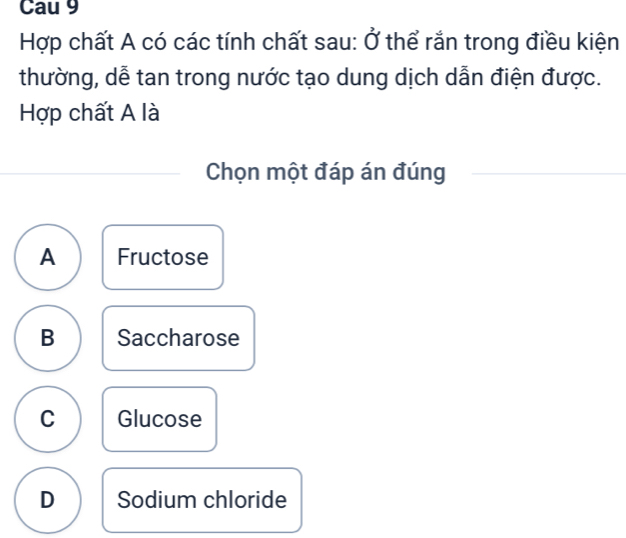Choose the Saccharose answer box
This screenshot has height=538, width=626.
click(178, 338)
